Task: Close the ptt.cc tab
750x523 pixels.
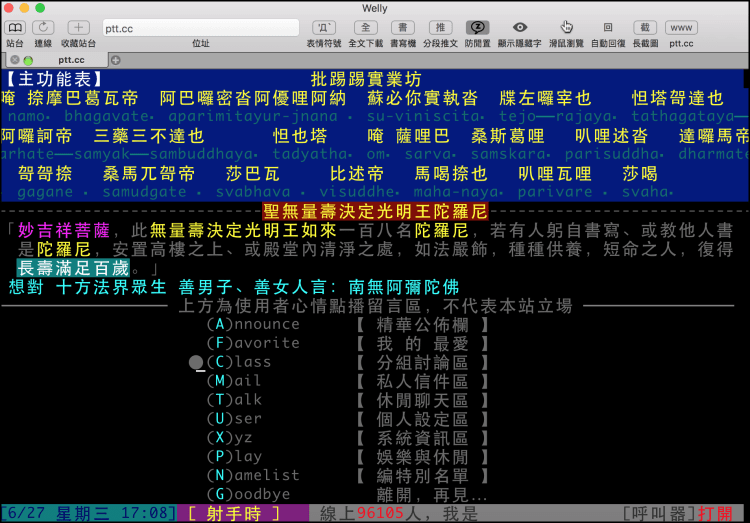Action: [x=12, y=60]
